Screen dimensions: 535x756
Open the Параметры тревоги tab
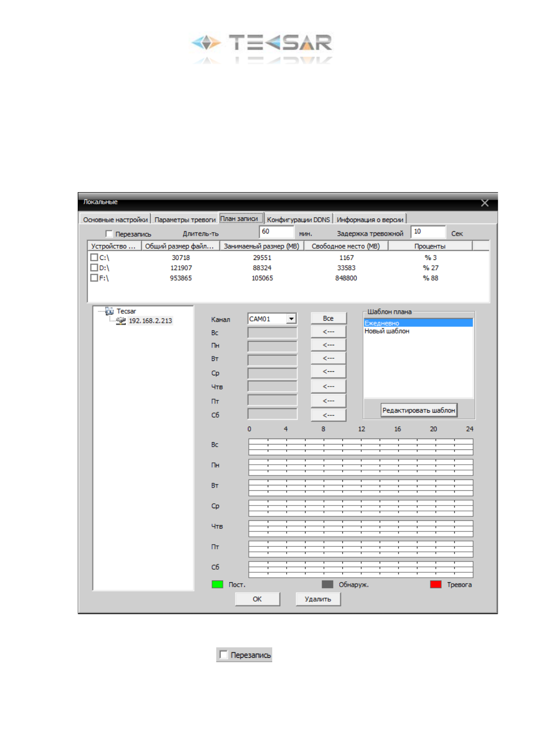pos(185,220)
